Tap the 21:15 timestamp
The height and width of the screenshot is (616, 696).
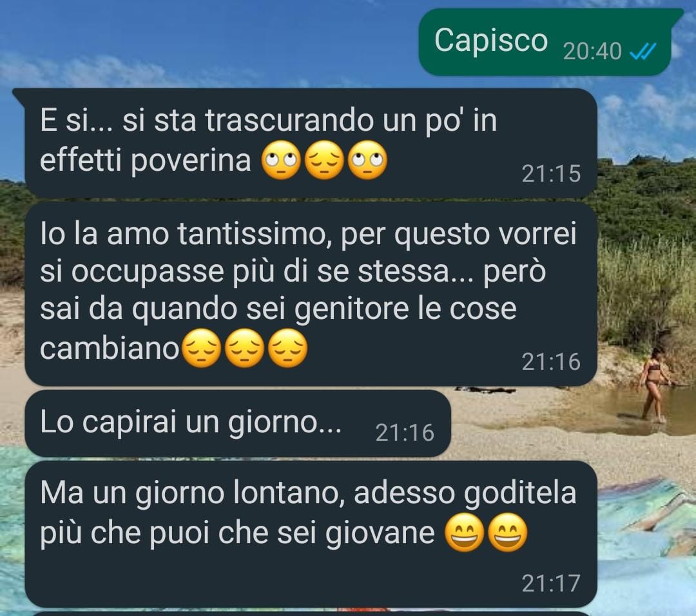[x=551, y=173]
